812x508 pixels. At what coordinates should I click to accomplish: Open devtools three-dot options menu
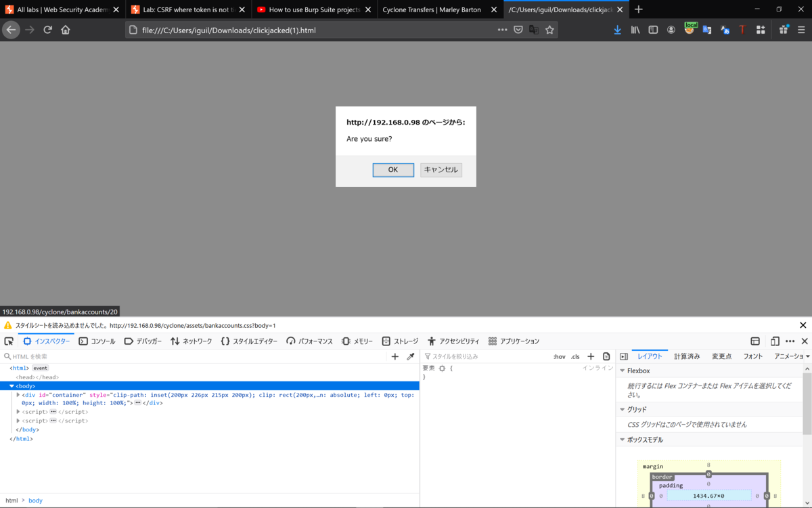790,341
